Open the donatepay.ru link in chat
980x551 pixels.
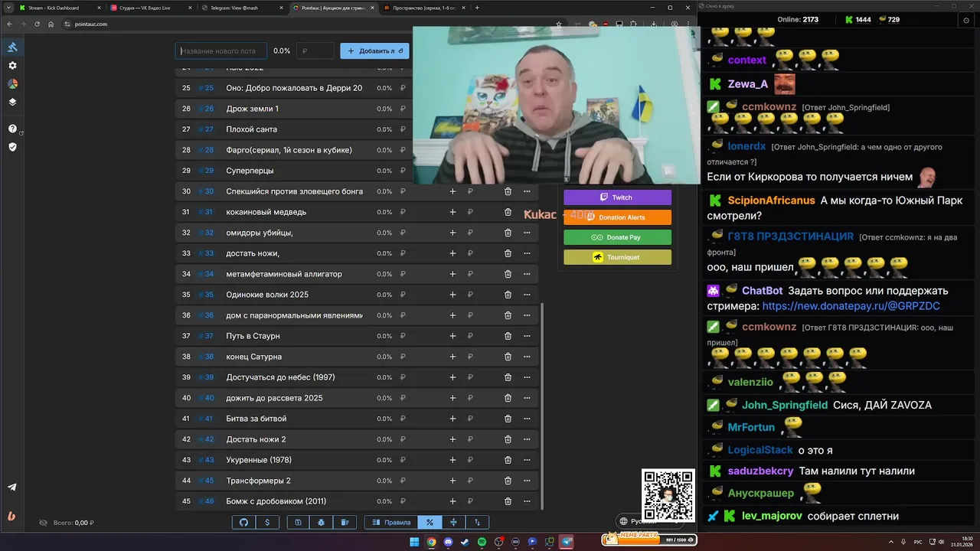click(851, 306)
